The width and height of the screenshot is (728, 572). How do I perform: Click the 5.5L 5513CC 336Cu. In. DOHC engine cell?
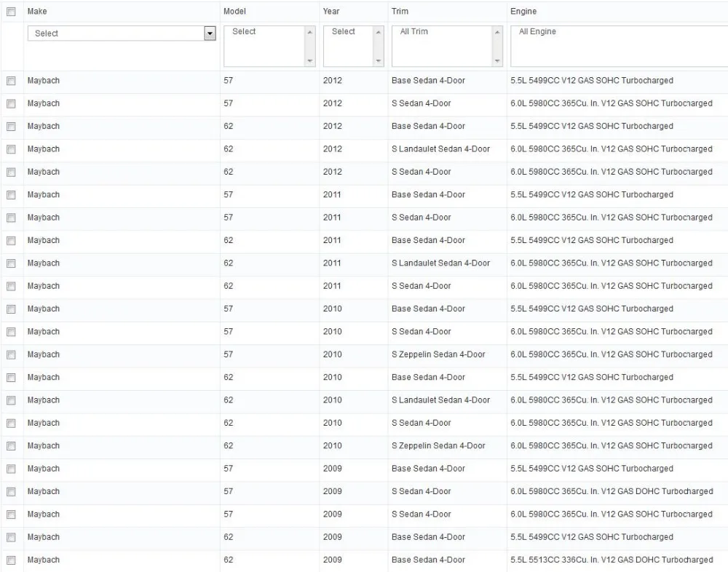(x=612, y=560)
